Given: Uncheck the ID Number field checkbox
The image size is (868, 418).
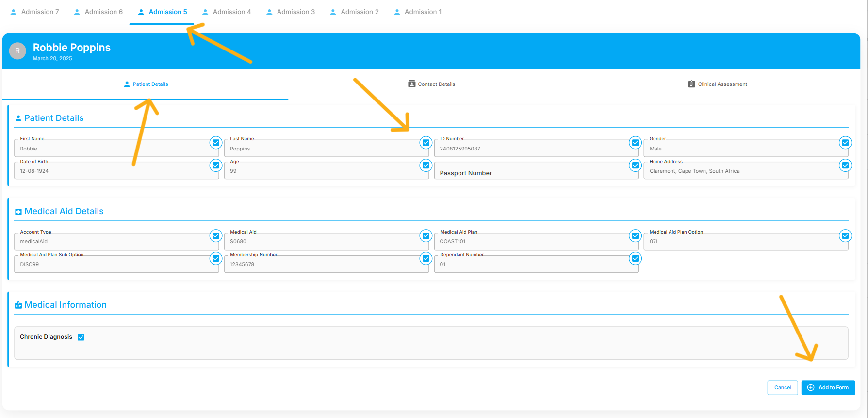Looking at the screenshot, I should point(635,143).
